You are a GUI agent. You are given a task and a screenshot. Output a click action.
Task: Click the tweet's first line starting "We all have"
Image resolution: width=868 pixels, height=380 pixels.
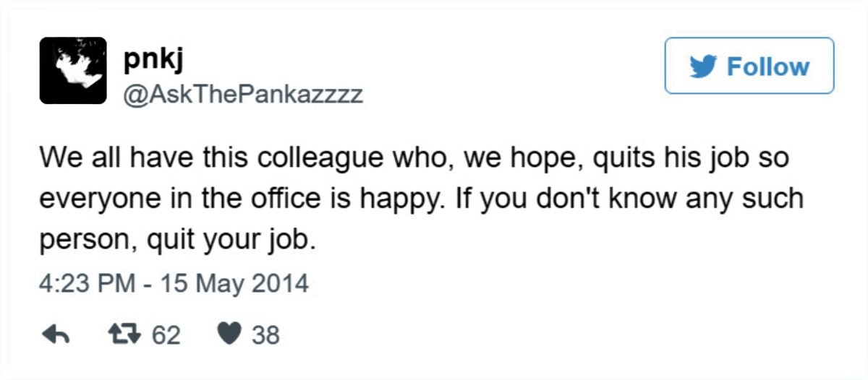(x=413, y=157)
